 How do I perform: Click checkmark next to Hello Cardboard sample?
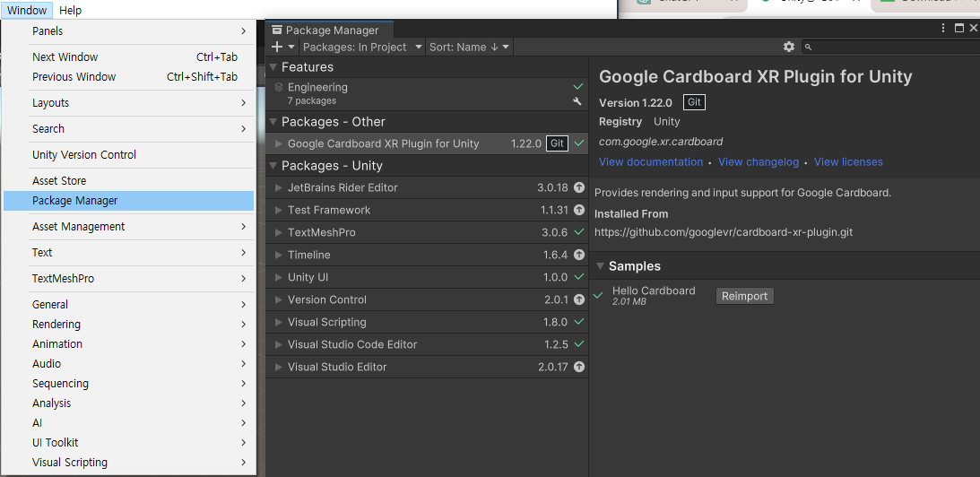pyautogui.click(x=598, y=295)
